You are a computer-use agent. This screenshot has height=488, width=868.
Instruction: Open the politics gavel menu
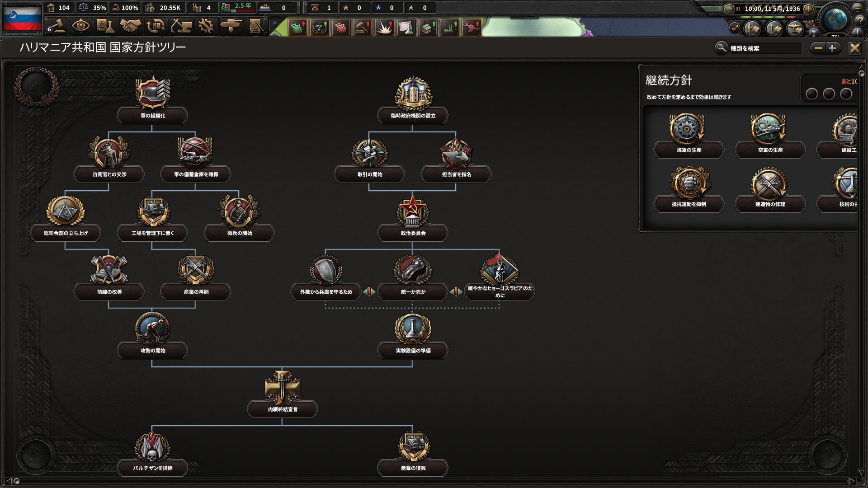57,26
